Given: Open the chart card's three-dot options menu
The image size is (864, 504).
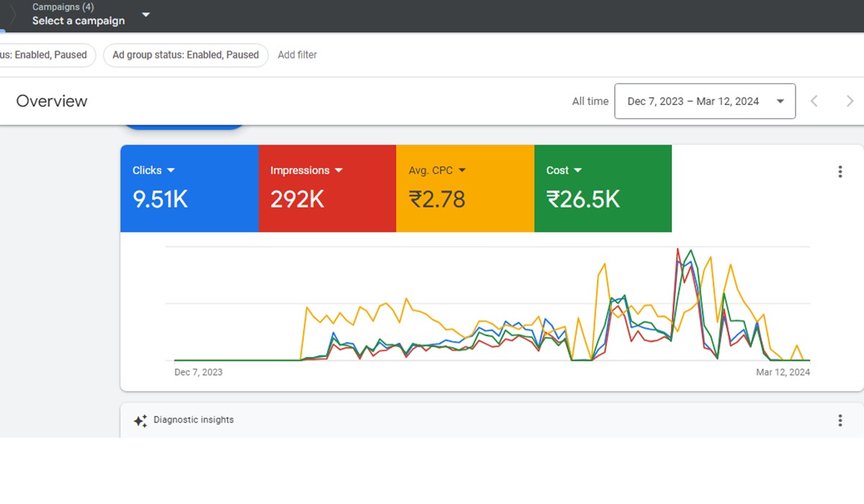Looking at the screenshot, I should tap(840, 171).
